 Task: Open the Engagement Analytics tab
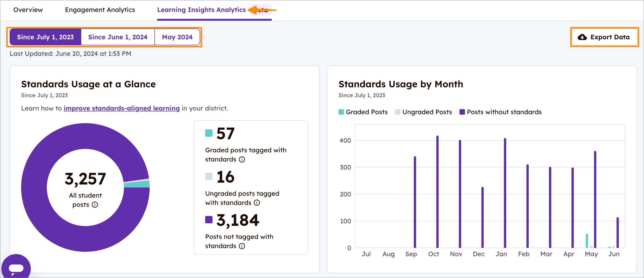coord(100,10)
